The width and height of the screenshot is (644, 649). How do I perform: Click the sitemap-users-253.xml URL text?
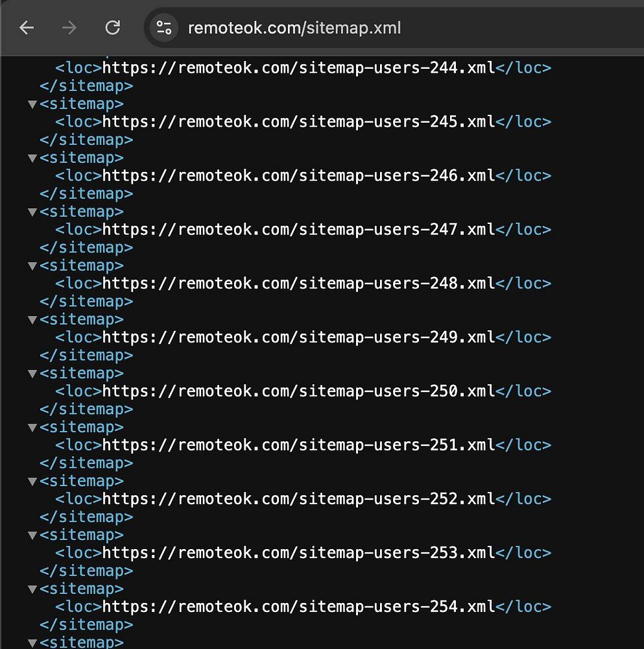coord(298,552)
